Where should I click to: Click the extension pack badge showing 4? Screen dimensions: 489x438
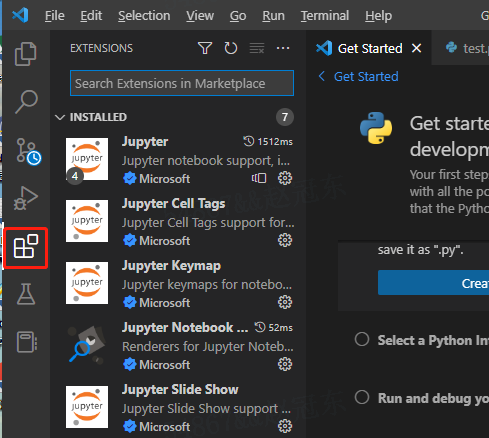pos(75,176)
